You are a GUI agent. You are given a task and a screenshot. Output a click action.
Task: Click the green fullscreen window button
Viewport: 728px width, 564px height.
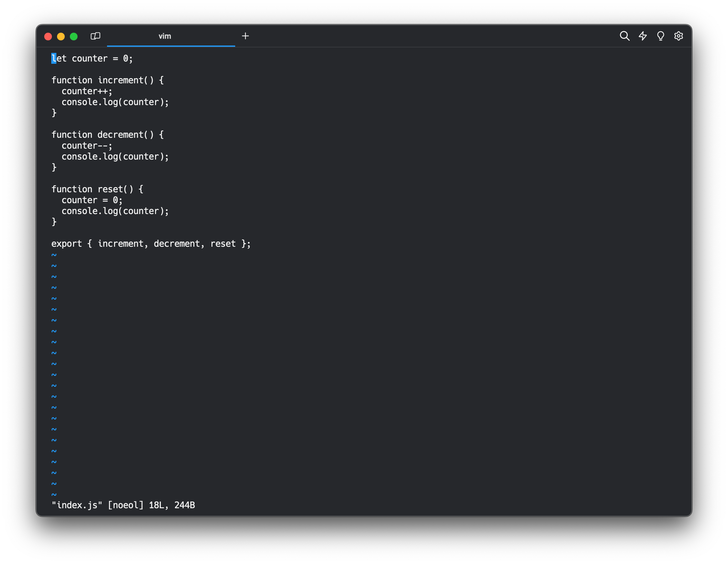(x=74, y=36)
